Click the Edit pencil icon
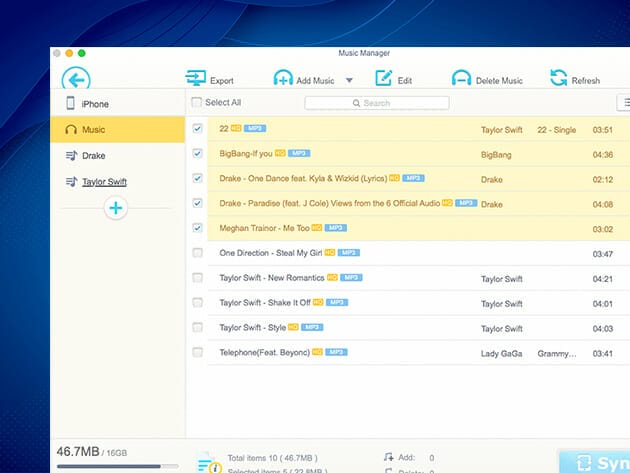The width and height of the screenshot is (630, 473). pos(384,79)
